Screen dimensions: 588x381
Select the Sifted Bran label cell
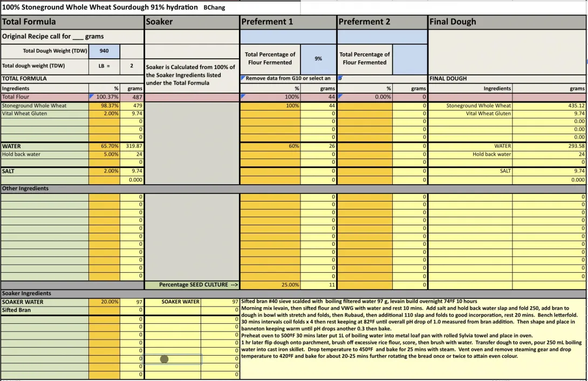(x=45, y=310)
